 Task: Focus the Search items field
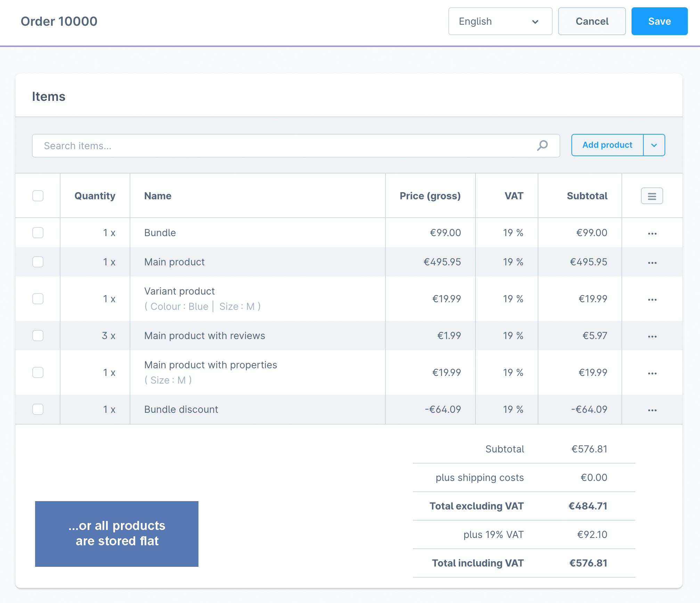pos(296,146)
